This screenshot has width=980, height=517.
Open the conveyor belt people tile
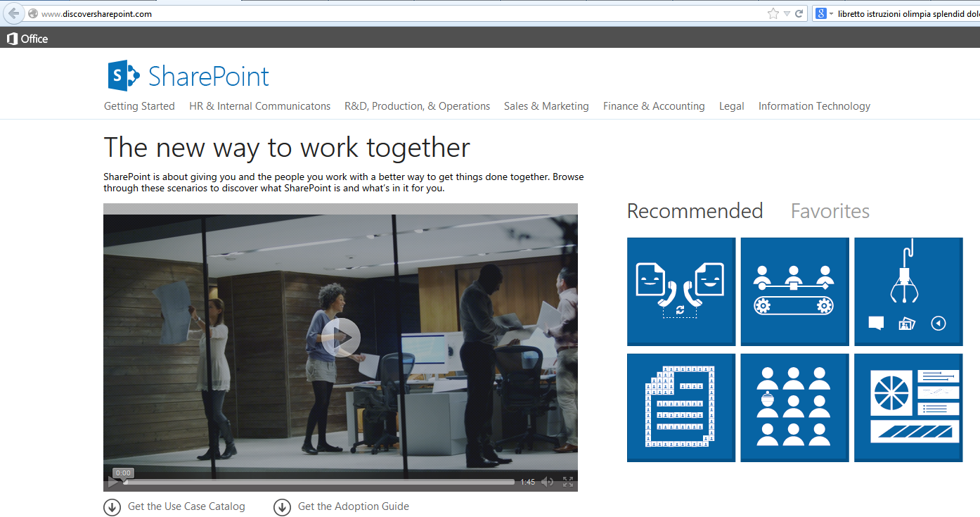tap(794, 292)
